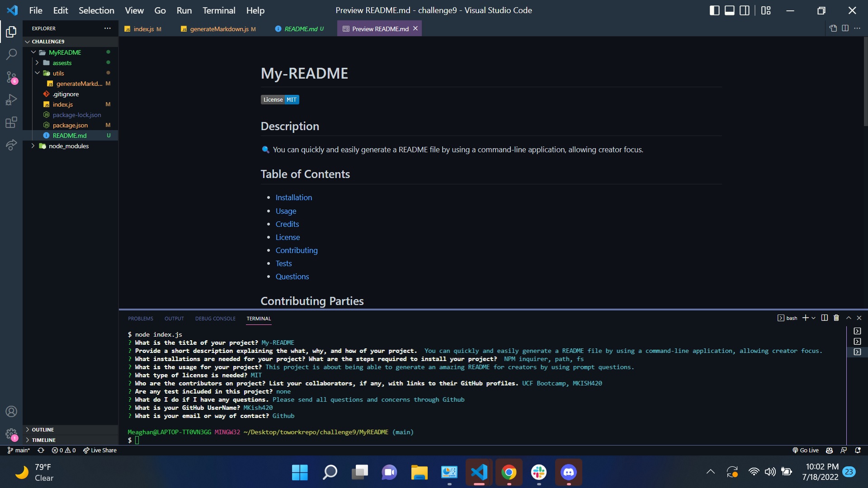Open Chrome from the Windows taskbar

509,472
